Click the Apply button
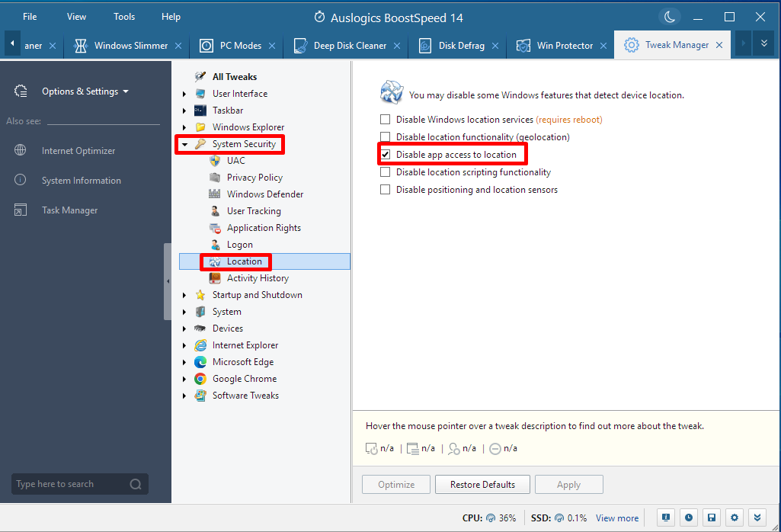 pos(569,484)
